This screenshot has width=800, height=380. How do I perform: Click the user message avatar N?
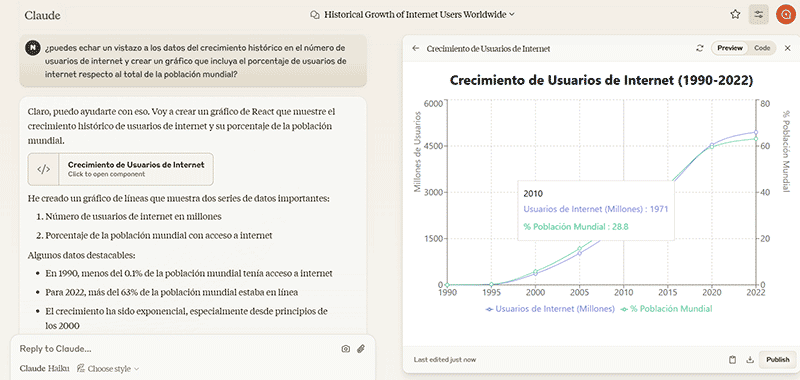click(x=33, y=48)
